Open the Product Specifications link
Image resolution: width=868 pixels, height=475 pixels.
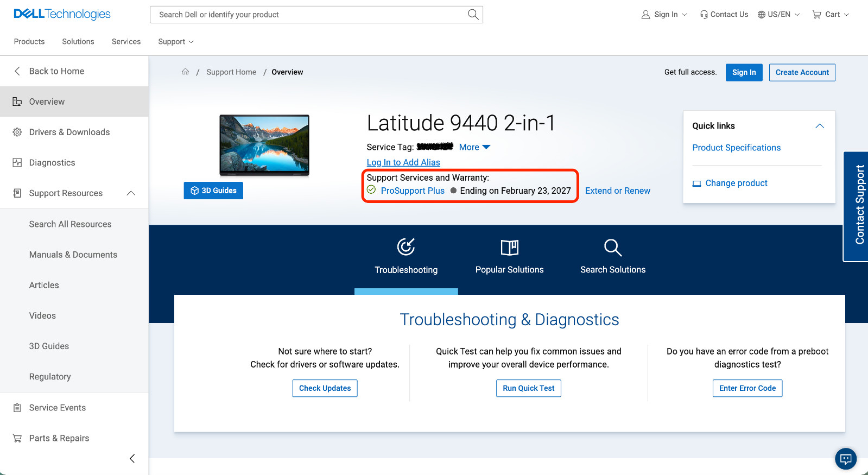pos(737,148)
